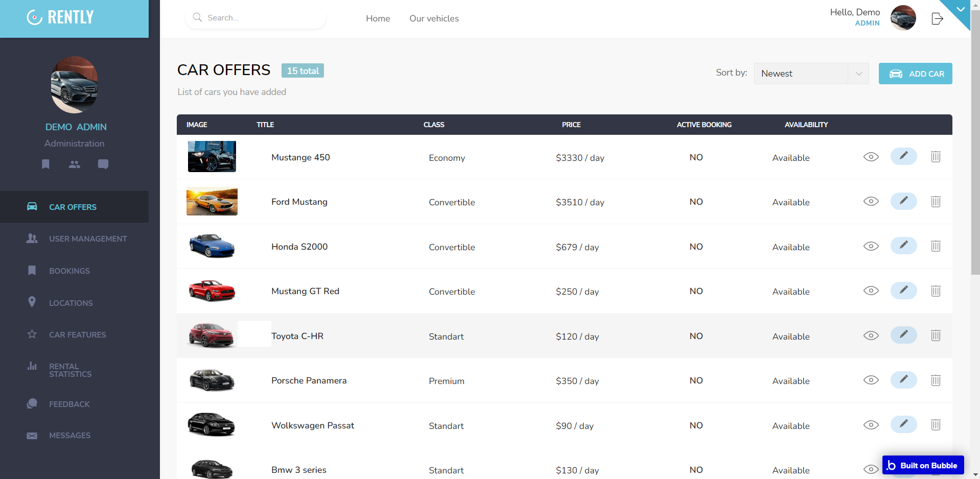Click the logout icon in header

tap(937, 19)
